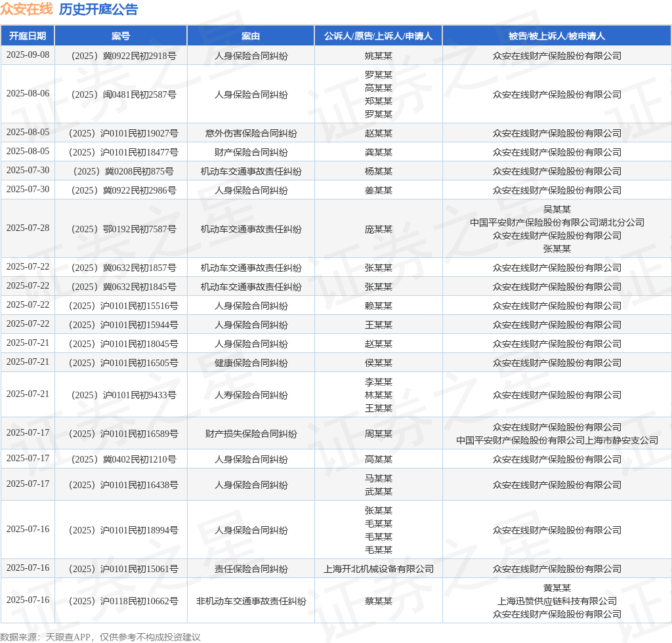This screenshot has width=672, height=643.
Task: Click the 财产保险合同纠纷 cause cell
Action: 251,152
